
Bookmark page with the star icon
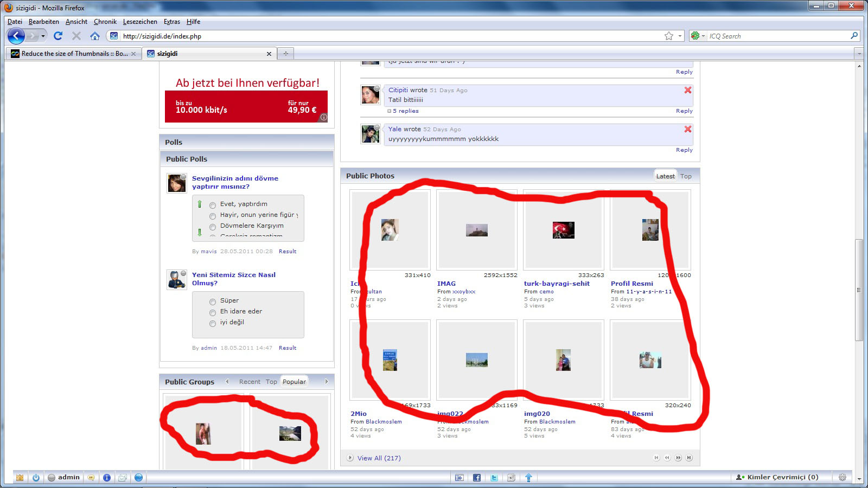[668, 36]
